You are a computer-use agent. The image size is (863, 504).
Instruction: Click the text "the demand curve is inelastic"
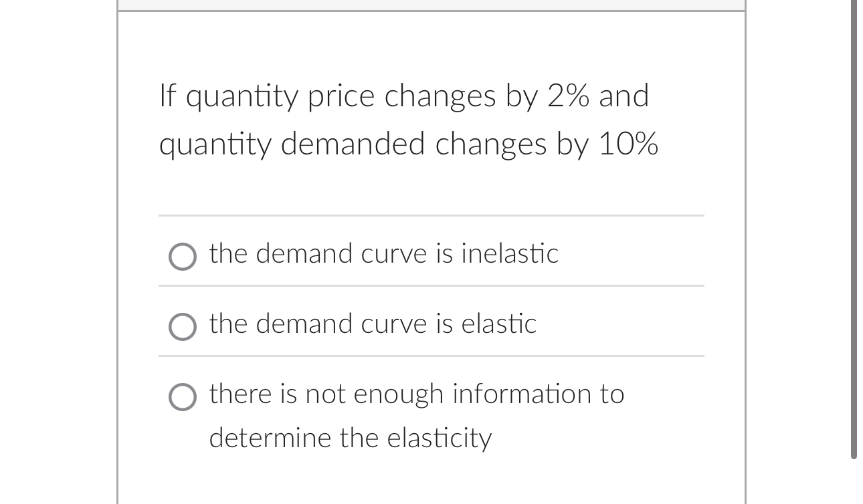click(x=383, y=254)
